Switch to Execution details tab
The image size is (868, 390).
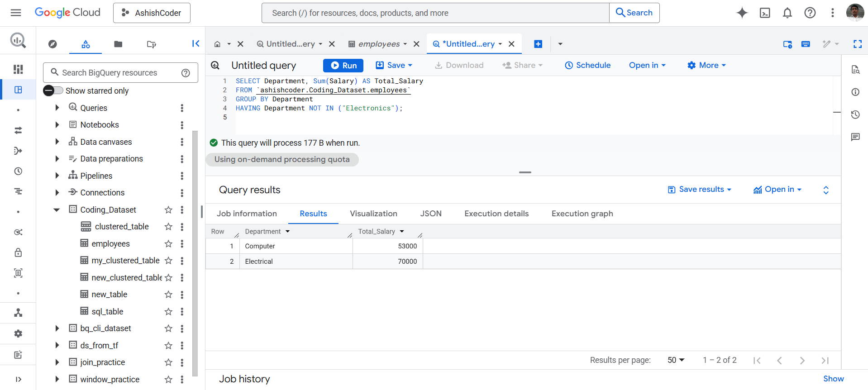(496, 214)
